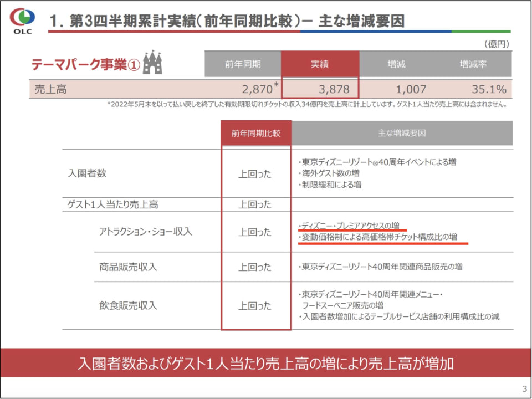Viewport: 532px width, 399px height.
Task: Click the bullet ディズニー・プレミアアクセスの増
Action: [x=349, y=226]
